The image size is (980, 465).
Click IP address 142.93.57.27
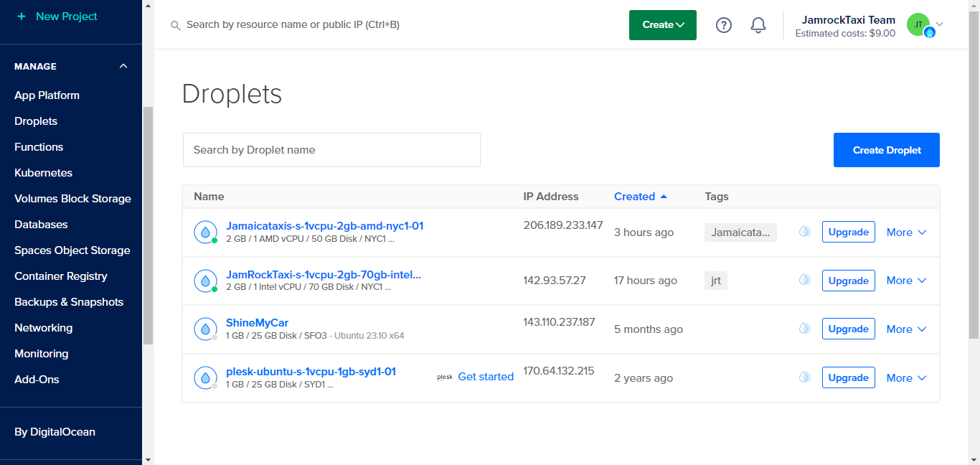click(x=555, y=281)
